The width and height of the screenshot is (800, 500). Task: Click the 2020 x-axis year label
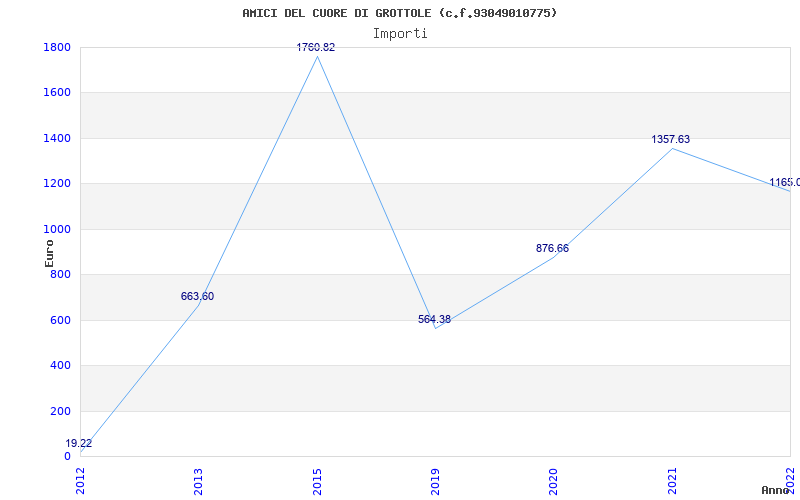tap(554, 481)
